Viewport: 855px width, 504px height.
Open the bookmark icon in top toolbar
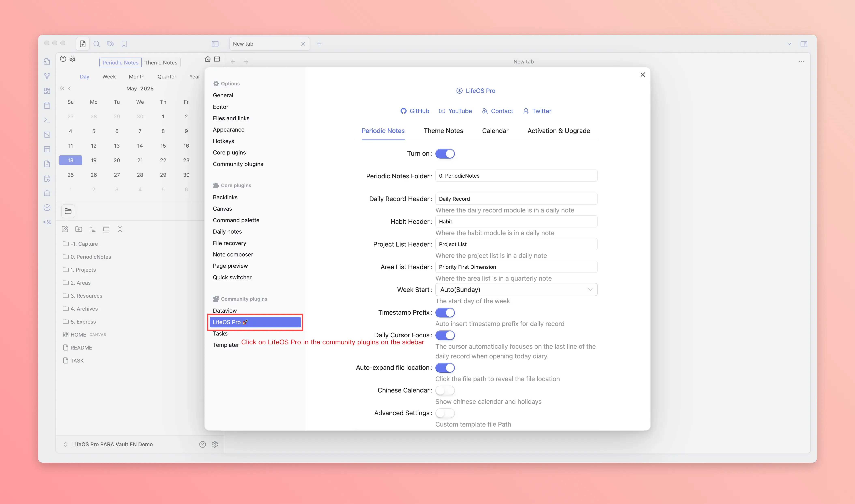(x=124, y=44)
